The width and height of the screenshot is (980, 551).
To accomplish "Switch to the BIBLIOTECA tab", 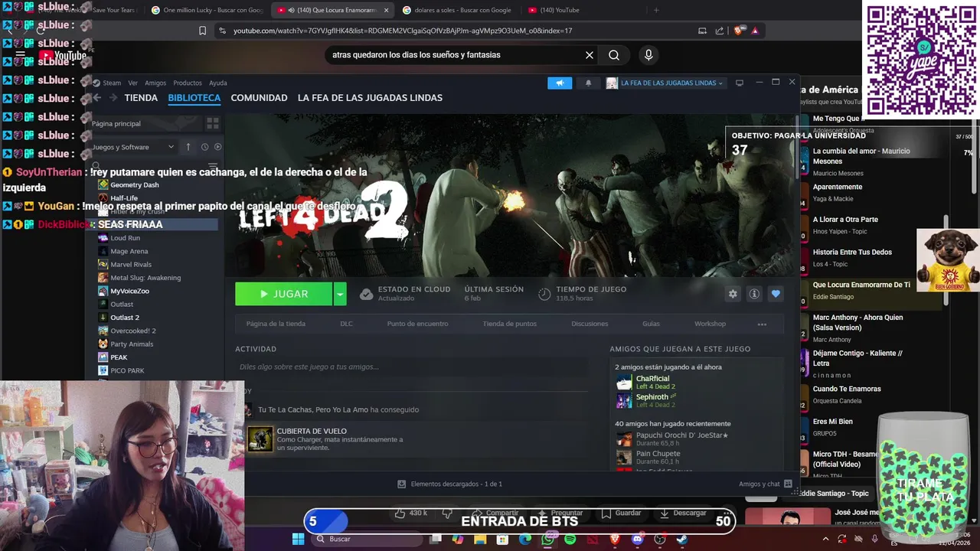I will pos(194,98).
